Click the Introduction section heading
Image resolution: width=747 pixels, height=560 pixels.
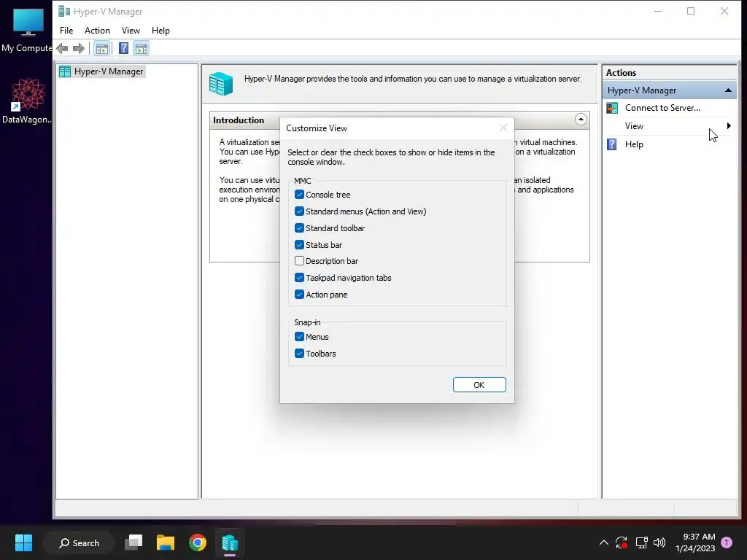[239, 120]
